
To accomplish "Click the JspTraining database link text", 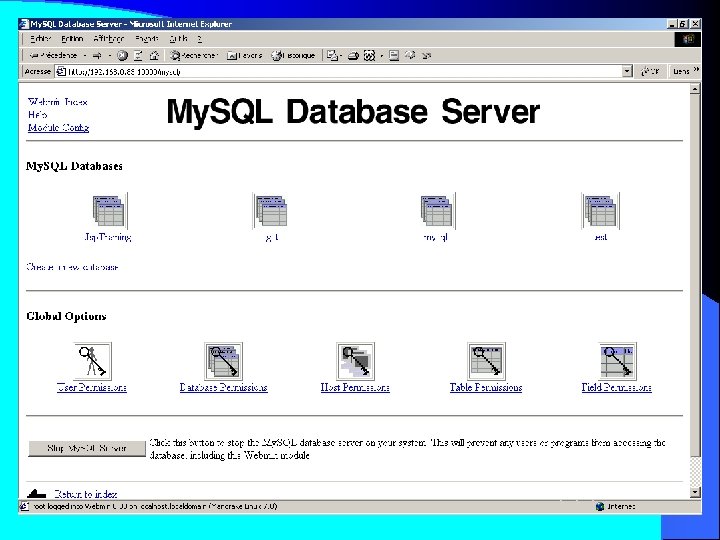I will [108, 237].
